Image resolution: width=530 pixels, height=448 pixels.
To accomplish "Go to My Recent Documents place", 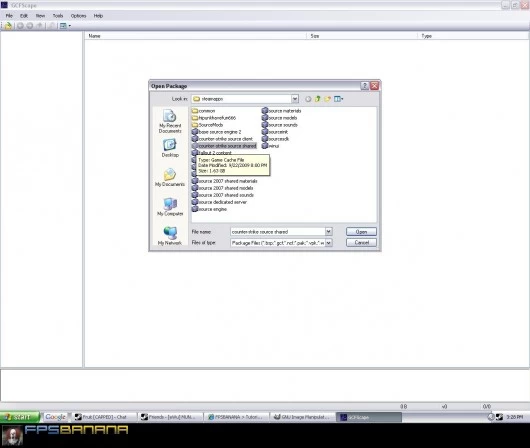I will coord(170,121).
